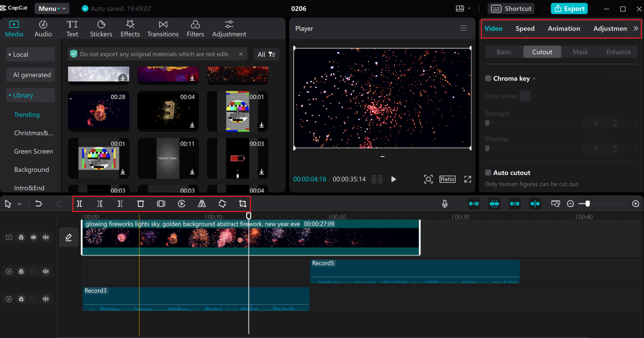The width and height of the screenshot is (644, 338).
Task: Expand the Local media section
Action: click(30, 54)
